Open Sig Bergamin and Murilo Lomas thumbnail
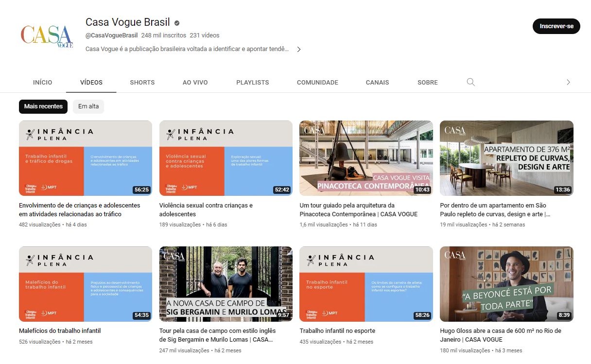This screenshot has width=591, height=364. pos(226,284)
